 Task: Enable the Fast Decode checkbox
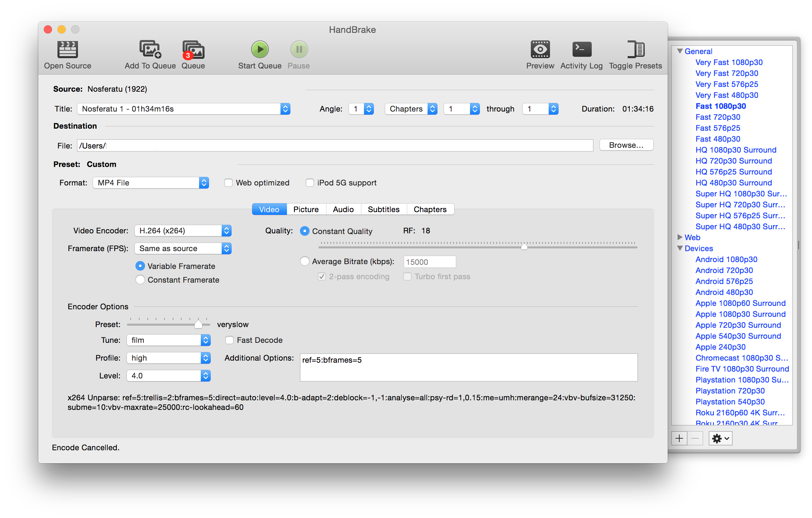(230, 340)
